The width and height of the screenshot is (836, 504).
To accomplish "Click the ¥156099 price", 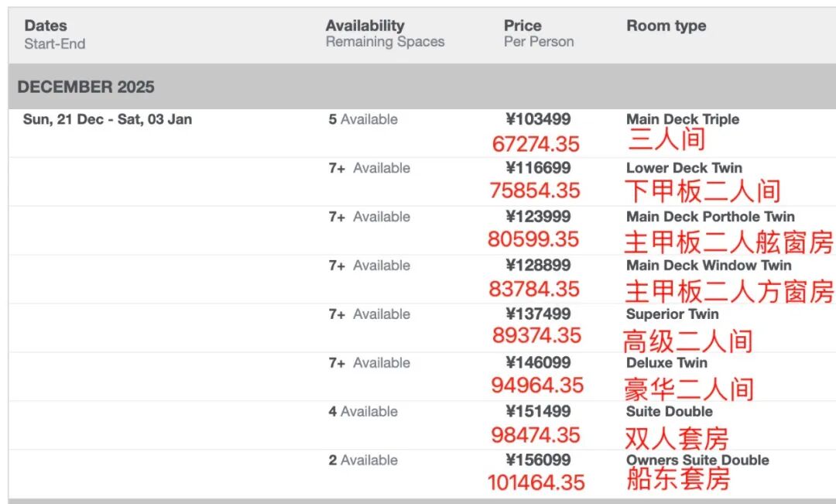I will click(x=538, y=461).
